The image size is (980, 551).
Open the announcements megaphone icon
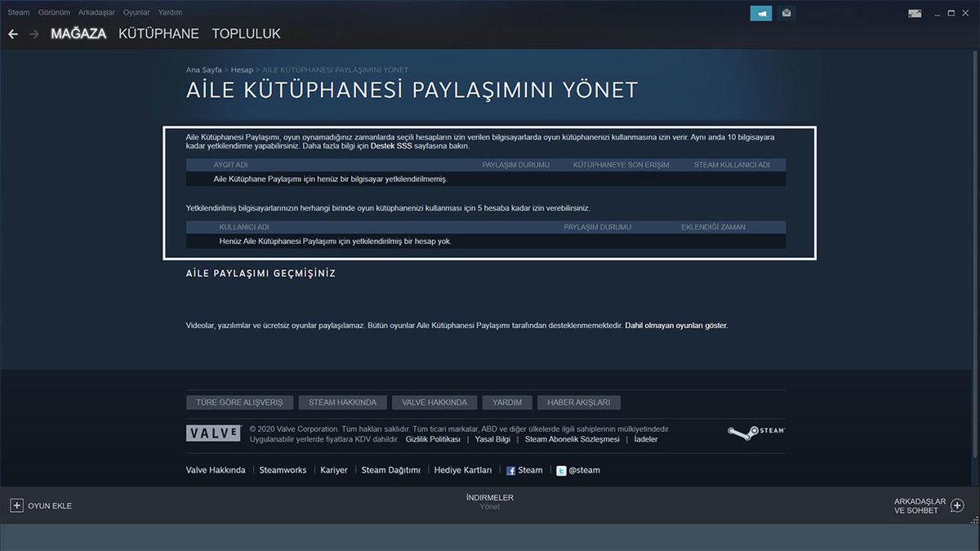point(760,13)
